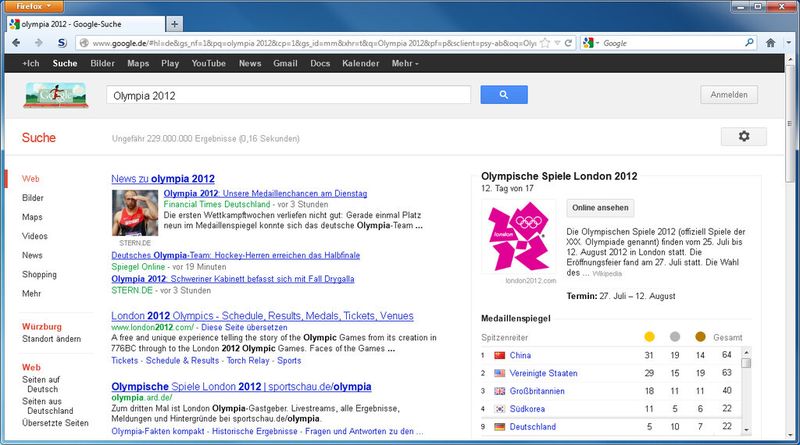Open Gmail in the Google bar
Screen dimensions: 800x445
285,63
